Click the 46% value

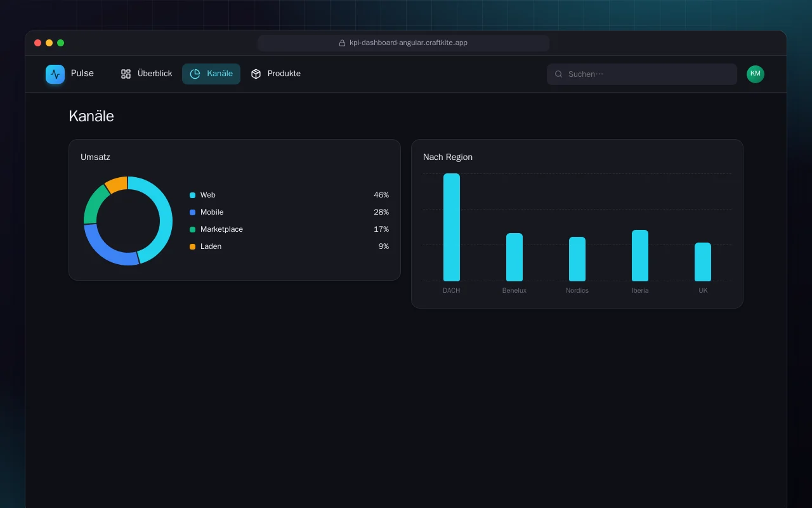381,195
